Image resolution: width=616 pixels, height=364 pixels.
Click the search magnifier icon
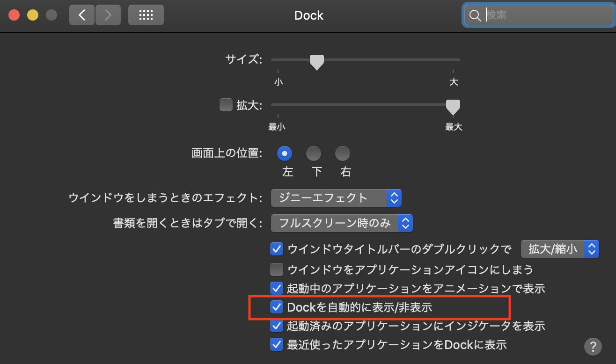pyautogui.click(x=475, y=15)
